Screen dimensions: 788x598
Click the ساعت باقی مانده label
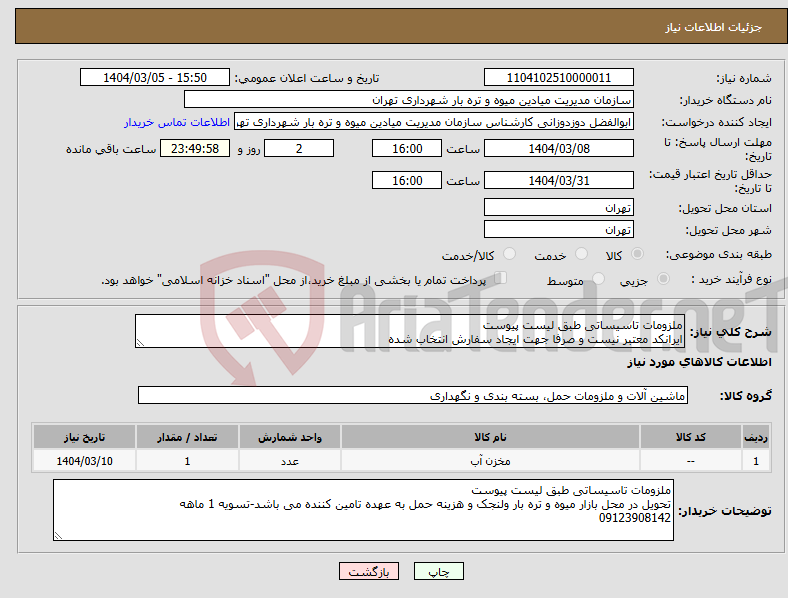[x=111, y=149]
